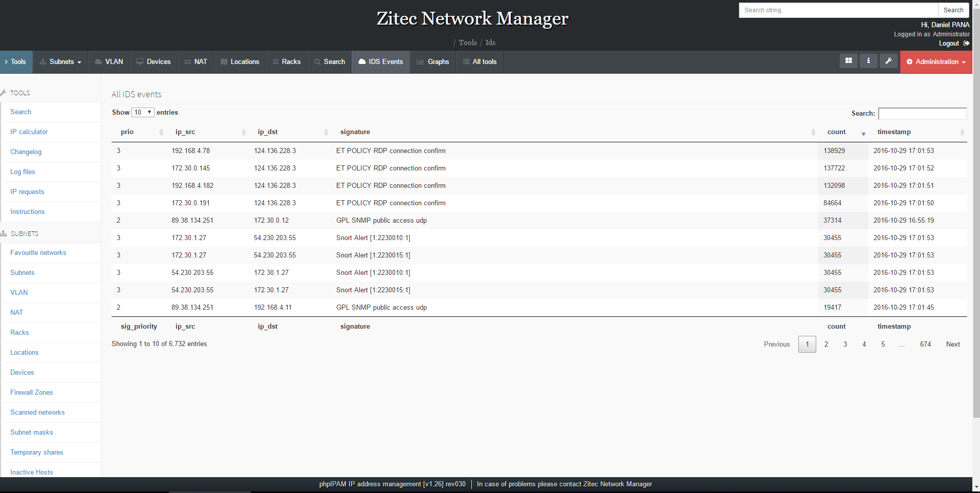Open Instructions in sidebar
980x493 pixels.
28,212
